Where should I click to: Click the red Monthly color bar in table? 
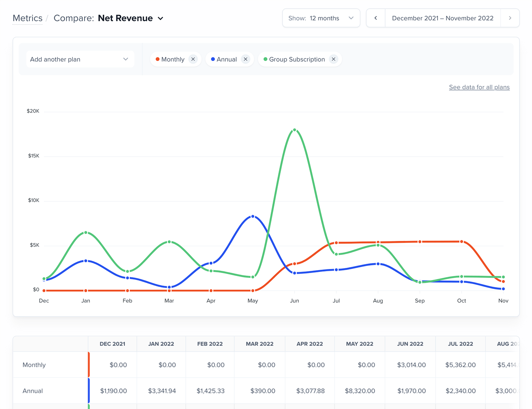tap(89, 365)
